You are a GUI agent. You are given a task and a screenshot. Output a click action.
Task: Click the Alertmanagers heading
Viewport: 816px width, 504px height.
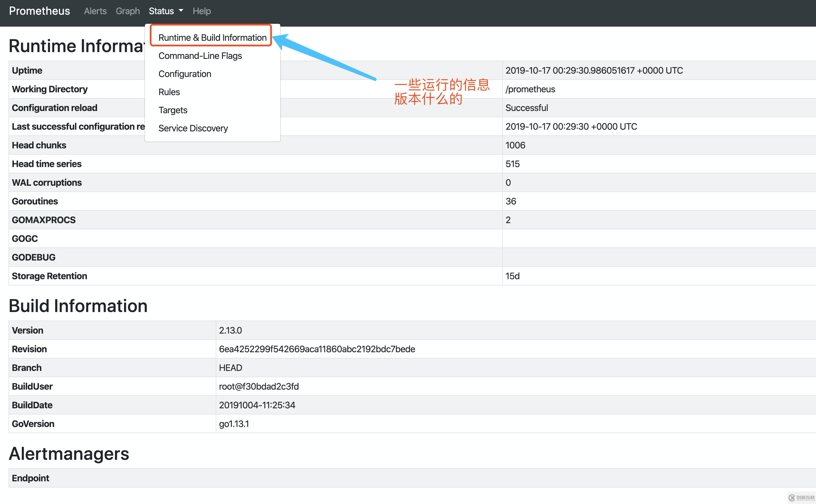(69, 453)
